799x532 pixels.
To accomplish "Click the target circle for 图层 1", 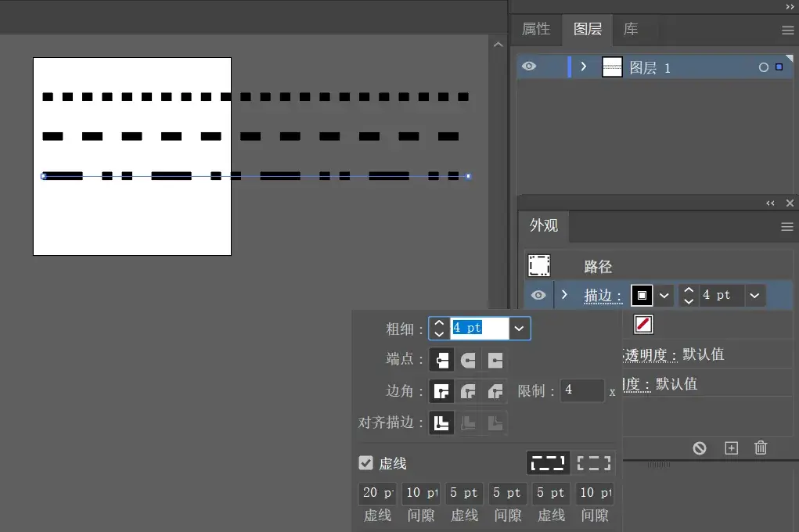I will pos(763,67).
